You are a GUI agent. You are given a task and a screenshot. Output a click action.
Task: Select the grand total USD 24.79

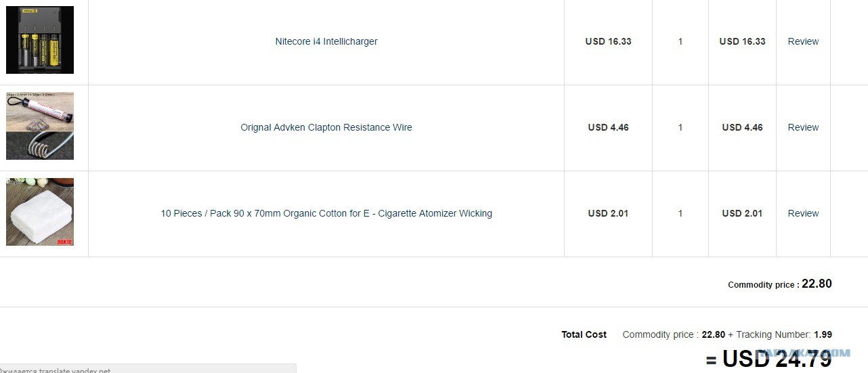pyautogui.click(x=768, y=358)
